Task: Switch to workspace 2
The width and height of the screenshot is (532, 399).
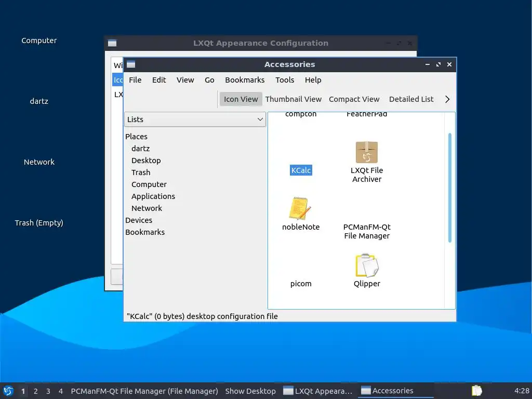Action: pos(36,391)
